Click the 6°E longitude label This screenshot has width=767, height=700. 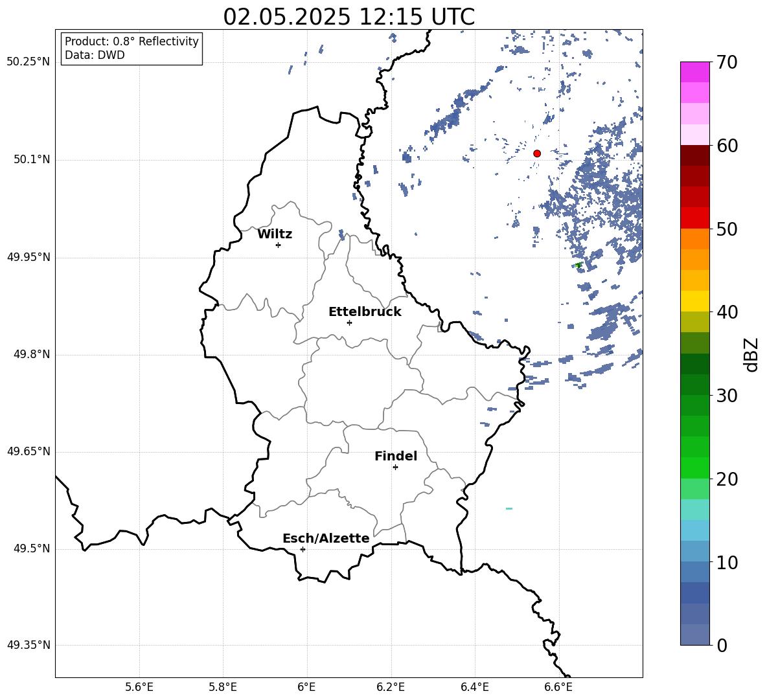(306, 687)
